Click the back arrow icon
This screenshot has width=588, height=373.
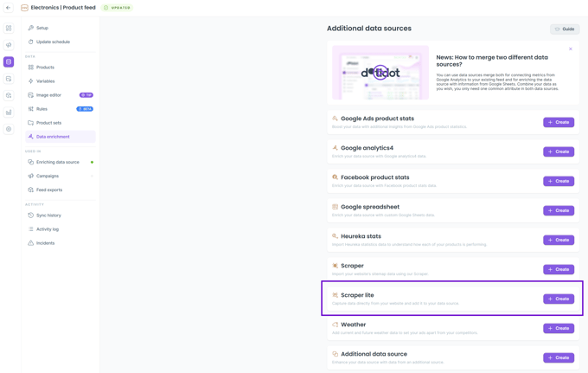pyautogui.click(x=9, y=8)
